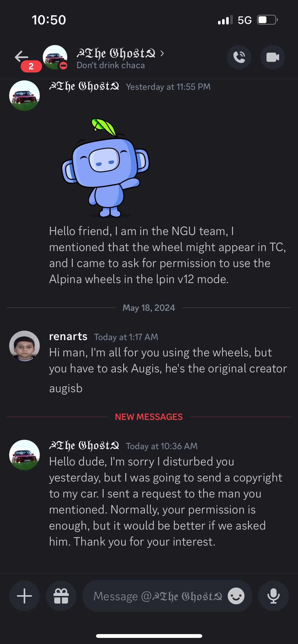Screen dimensions: 298x644
Task: Open the gift icon
Action: pyautogui.click(x=61, y=596)
